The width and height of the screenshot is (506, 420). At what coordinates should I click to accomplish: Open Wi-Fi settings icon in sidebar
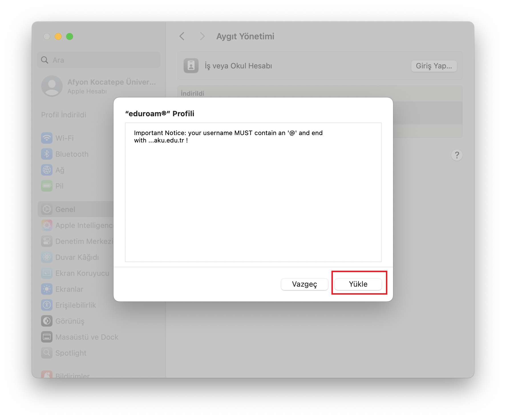(x=47, y=138)
